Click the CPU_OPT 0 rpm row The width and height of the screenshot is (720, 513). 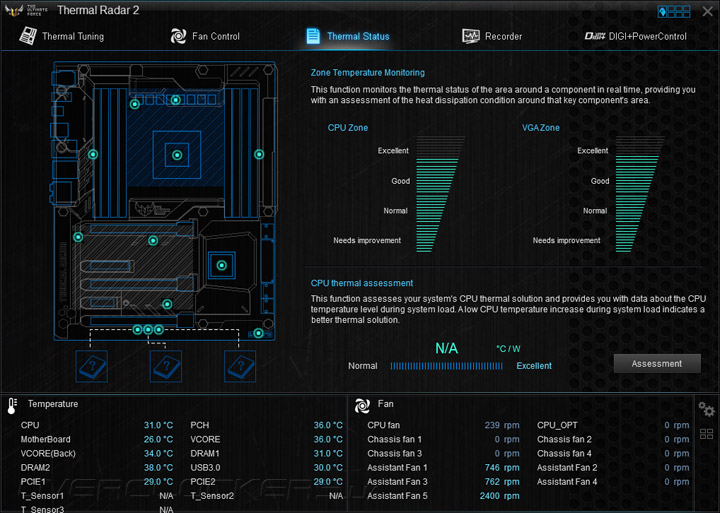[613, 425]
